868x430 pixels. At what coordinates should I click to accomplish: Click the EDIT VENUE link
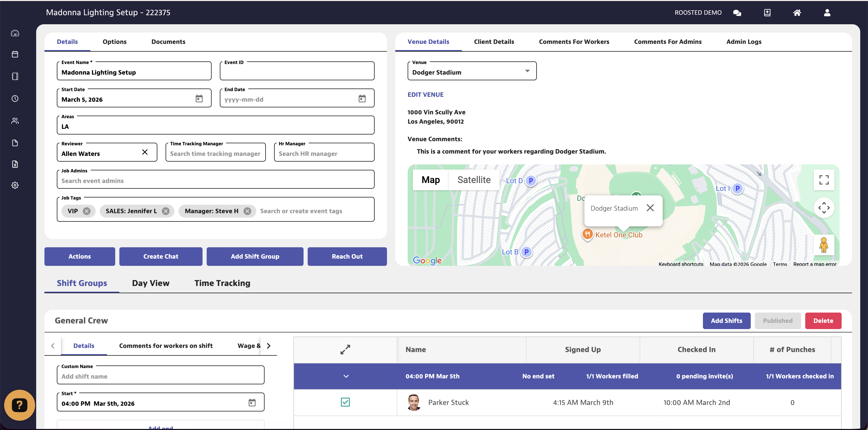click(x=425, y=95)
